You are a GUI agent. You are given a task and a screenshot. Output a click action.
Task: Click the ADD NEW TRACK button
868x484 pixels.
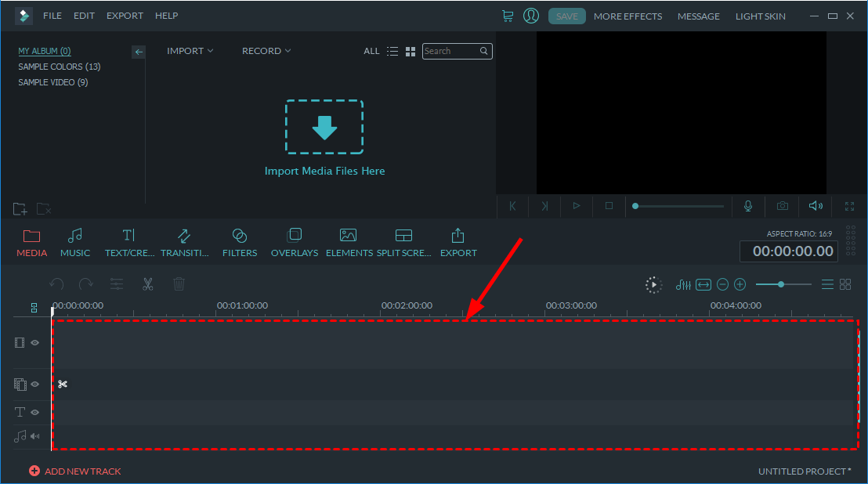point(75,471)
